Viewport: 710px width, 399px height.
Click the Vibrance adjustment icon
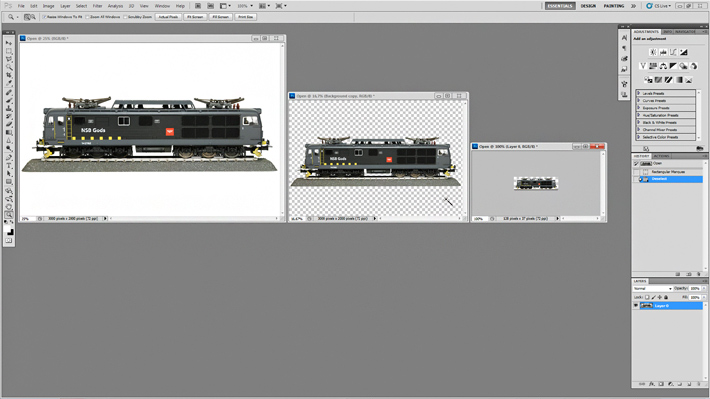(643, 66)
